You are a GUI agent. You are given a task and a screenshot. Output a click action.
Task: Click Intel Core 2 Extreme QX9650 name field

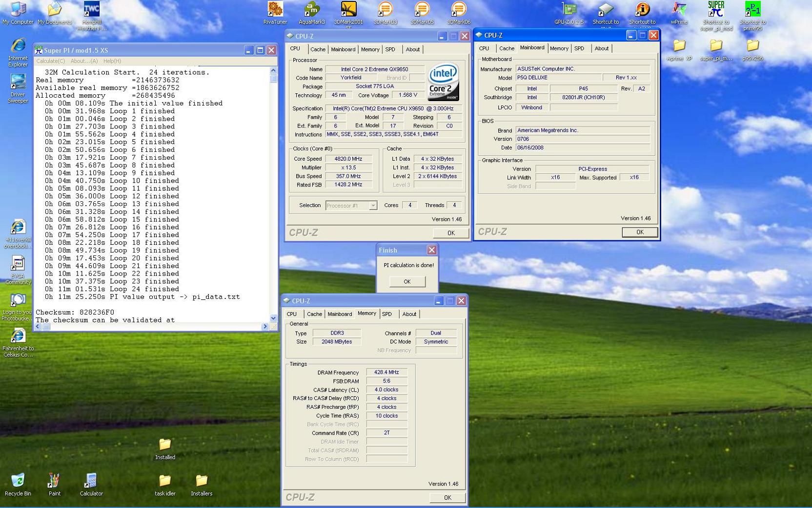(375, 69)
